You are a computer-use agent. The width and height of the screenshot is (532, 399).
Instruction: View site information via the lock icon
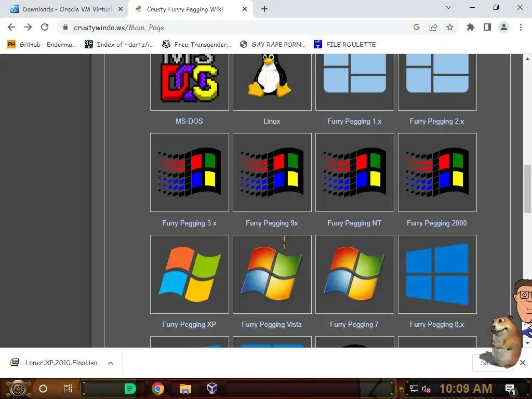pyautogui.click(x=65, y=27)
